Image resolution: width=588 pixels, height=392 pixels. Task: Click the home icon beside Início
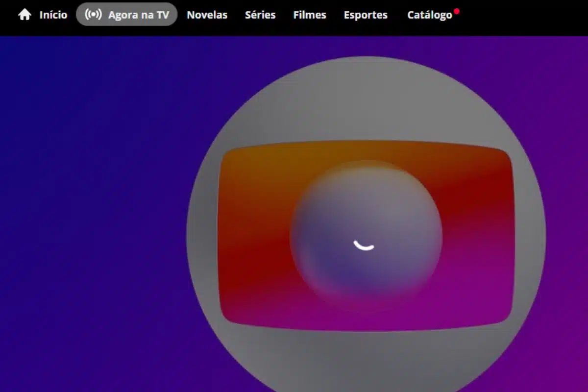tap(24, 15)
